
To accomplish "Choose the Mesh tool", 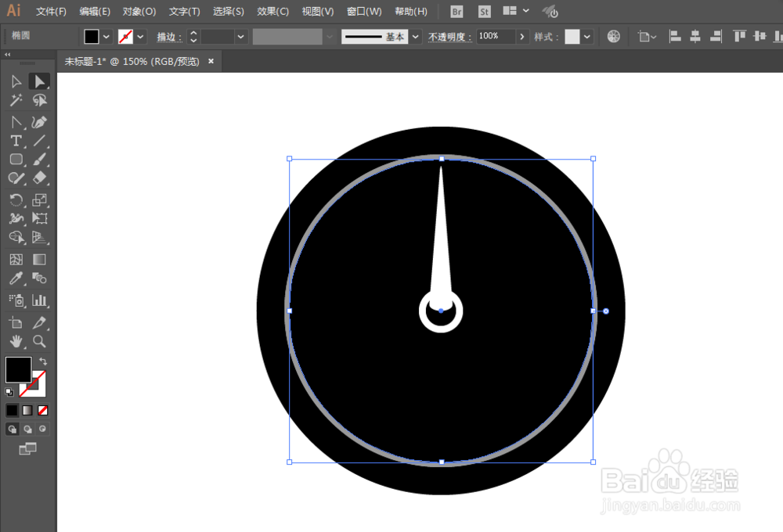I will coord(16,260).
